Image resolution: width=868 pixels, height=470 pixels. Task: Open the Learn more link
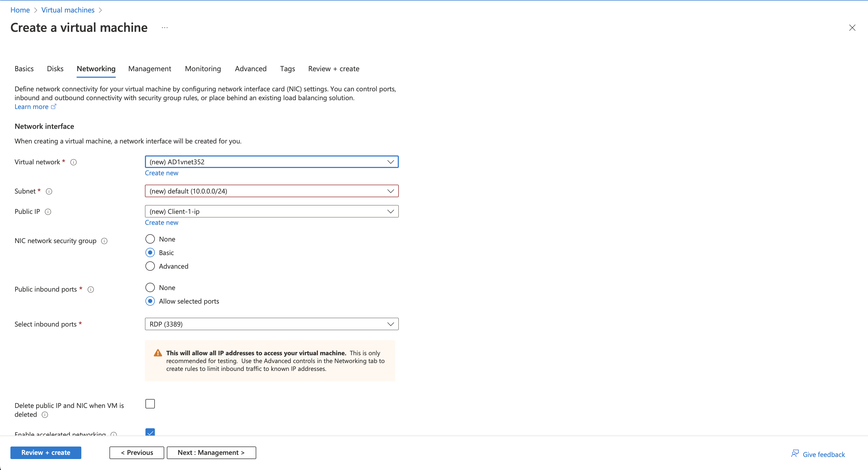[31, 107]
